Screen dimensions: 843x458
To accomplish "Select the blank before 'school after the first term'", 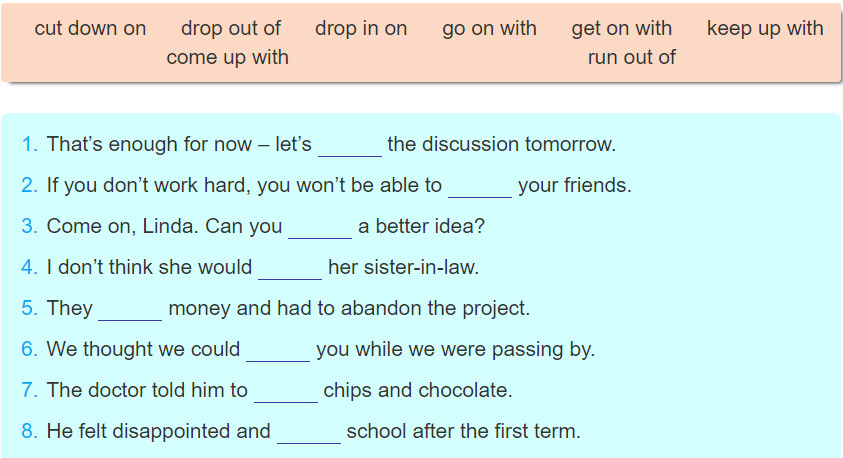I will click(x=309, y=432).
